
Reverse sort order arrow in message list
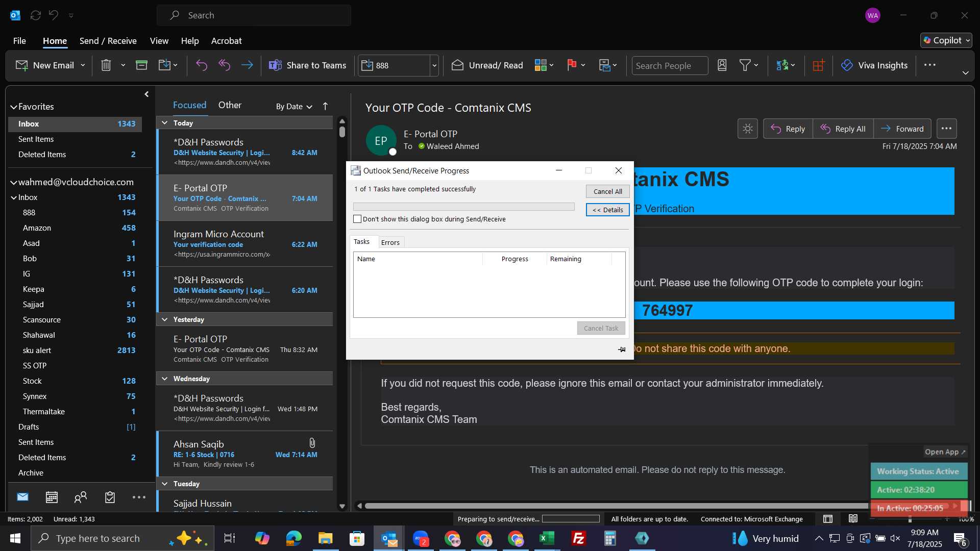pos(325,106)
